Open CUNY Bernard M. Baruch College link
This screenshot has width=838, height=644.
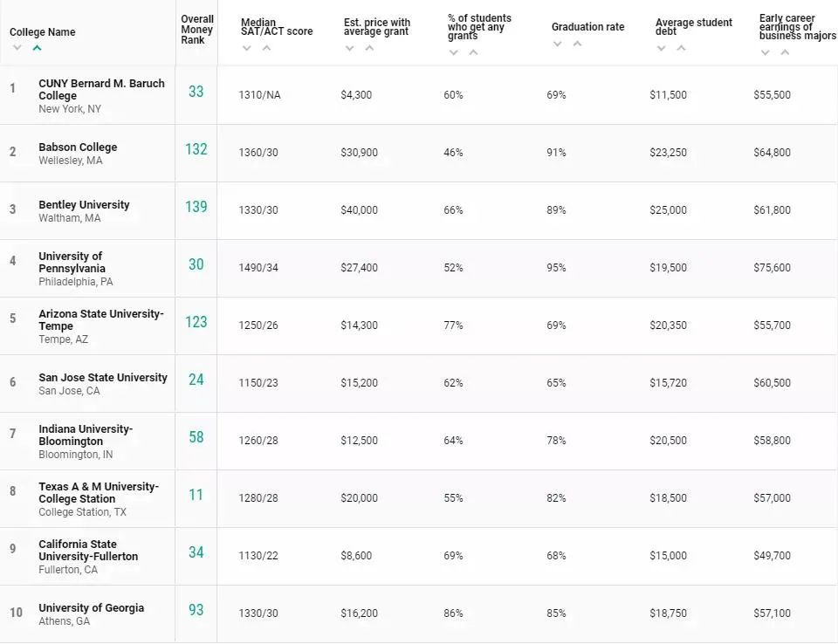pyautogui.click(x=101, y=89)
